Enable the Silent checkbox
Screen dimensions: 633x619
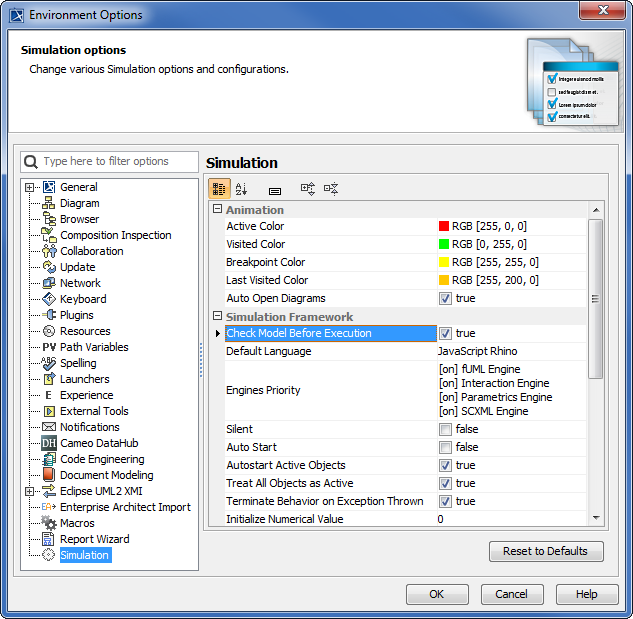click(445, 429)
